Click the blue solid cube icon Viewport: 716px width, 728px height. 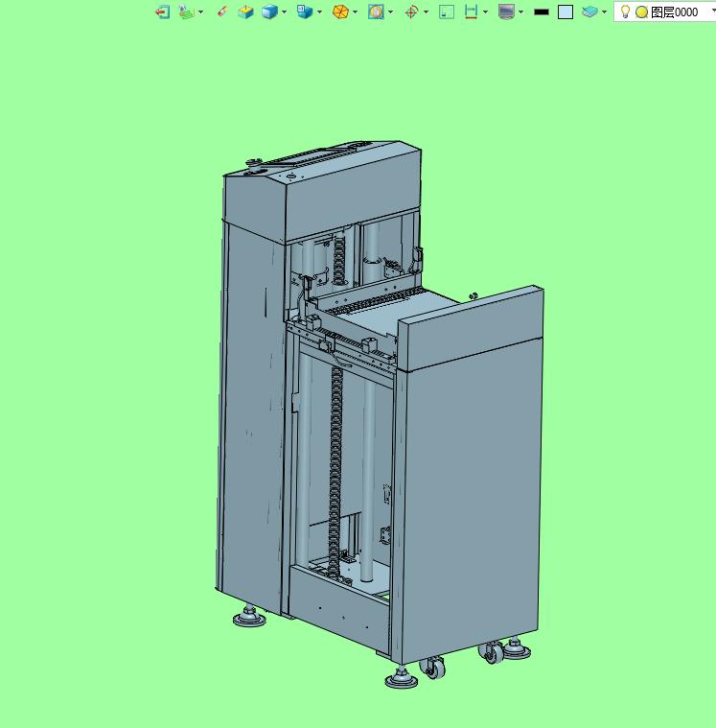pyautogui.click(x=269, y=12)
